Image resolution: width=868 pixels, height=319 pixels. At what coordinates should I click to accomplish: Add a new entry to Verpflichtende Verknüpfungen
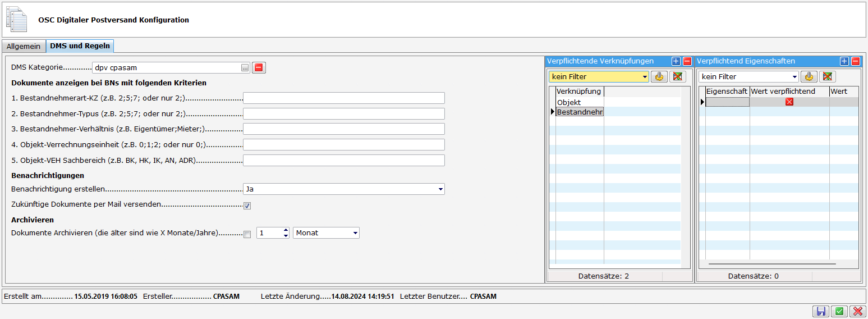(x=676, y=61)
